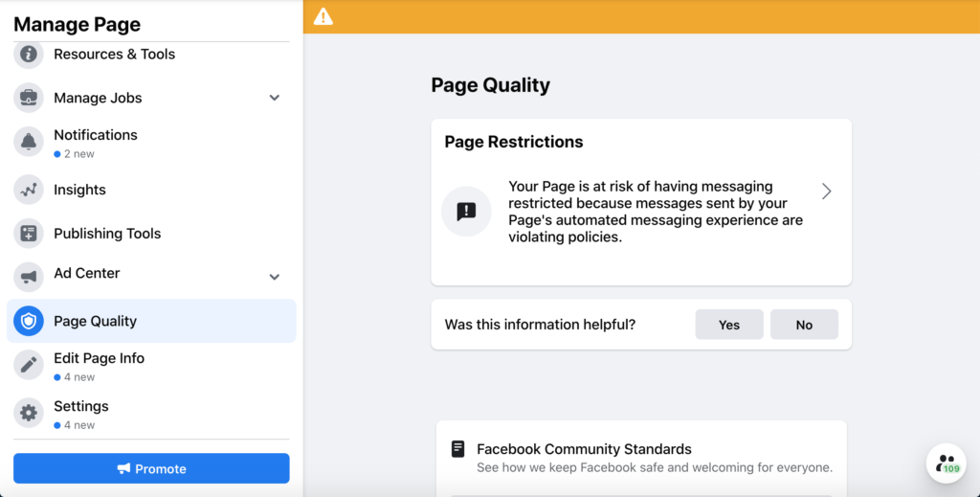Click the warning triangle in orange banner

[323, 17]
